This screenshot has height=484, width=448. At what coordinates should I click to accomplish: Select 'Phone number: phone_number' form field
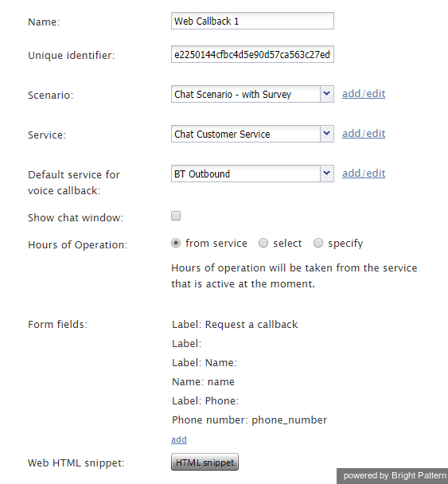click(x=249, y=420)
